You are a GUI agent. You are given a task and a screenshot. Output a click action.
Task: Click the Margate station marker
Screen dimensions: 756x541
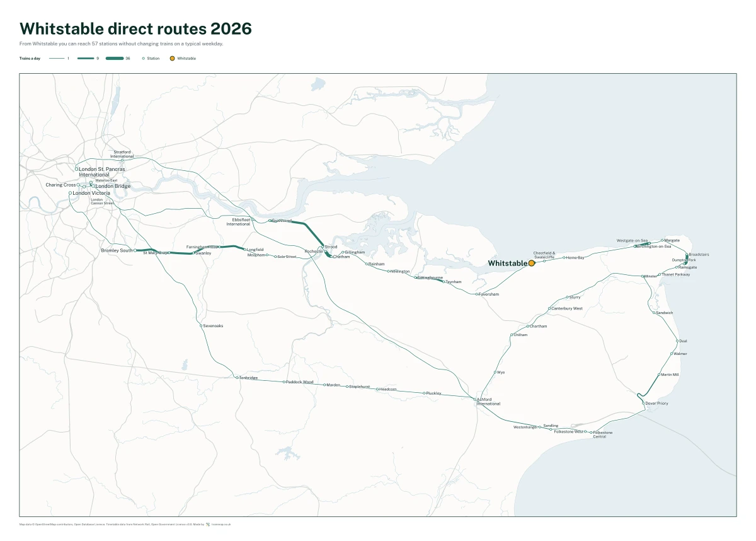pos(662,240)
